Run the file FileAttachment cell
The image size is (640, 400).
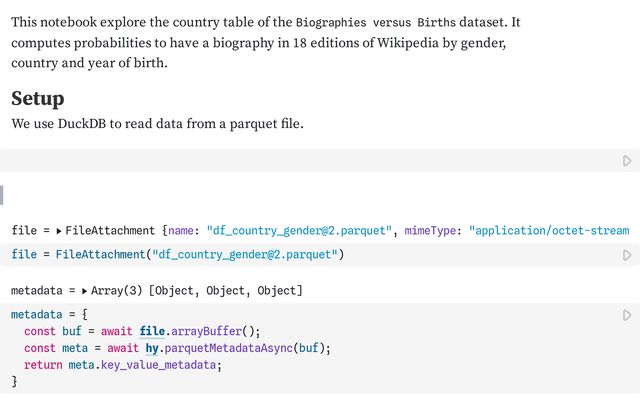(x=627, y=255)
